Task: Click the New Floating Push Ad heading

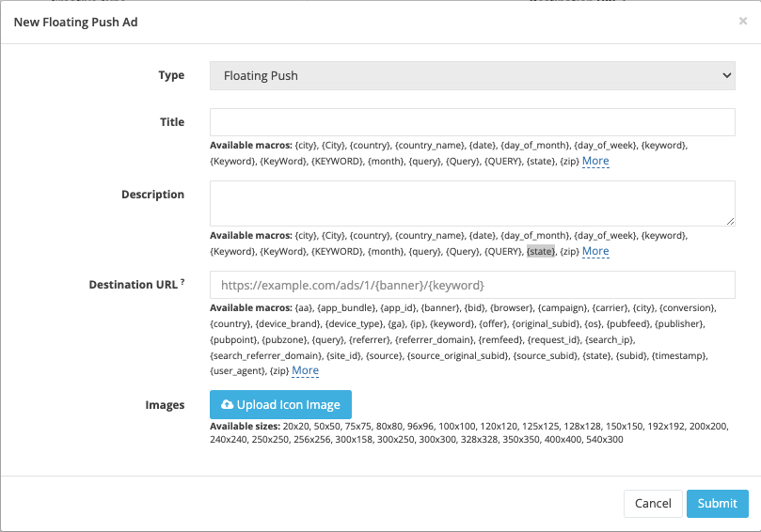Action: pos(75,23)
